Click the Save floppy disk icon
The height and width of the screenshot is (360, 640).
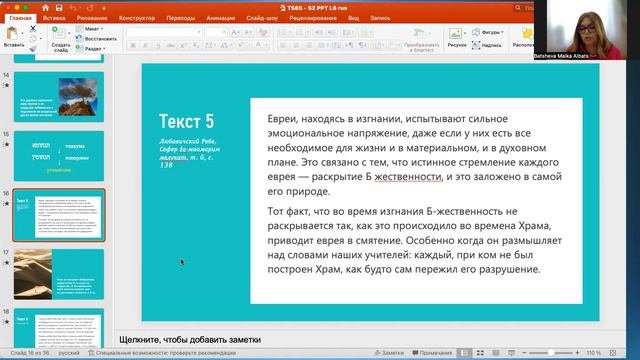point(59,8)
